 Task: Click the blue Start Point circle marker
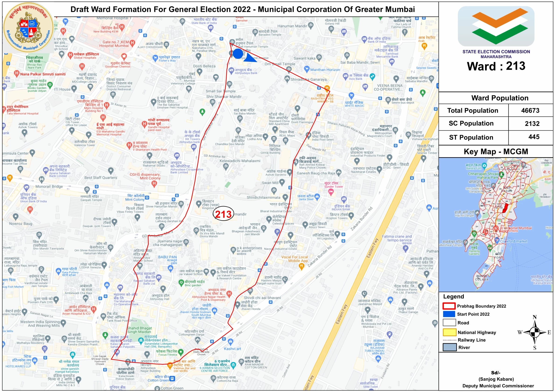238,54
